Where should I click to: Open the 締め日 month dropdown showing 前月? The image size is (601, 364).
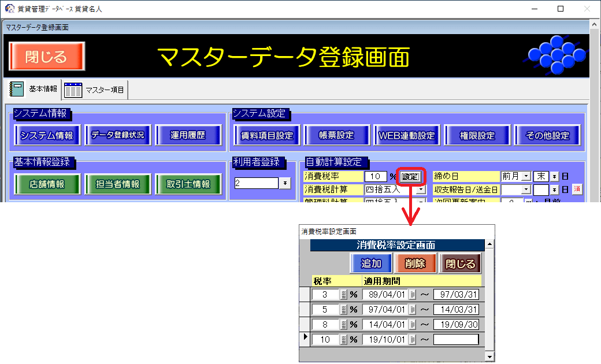coord(526,176)
